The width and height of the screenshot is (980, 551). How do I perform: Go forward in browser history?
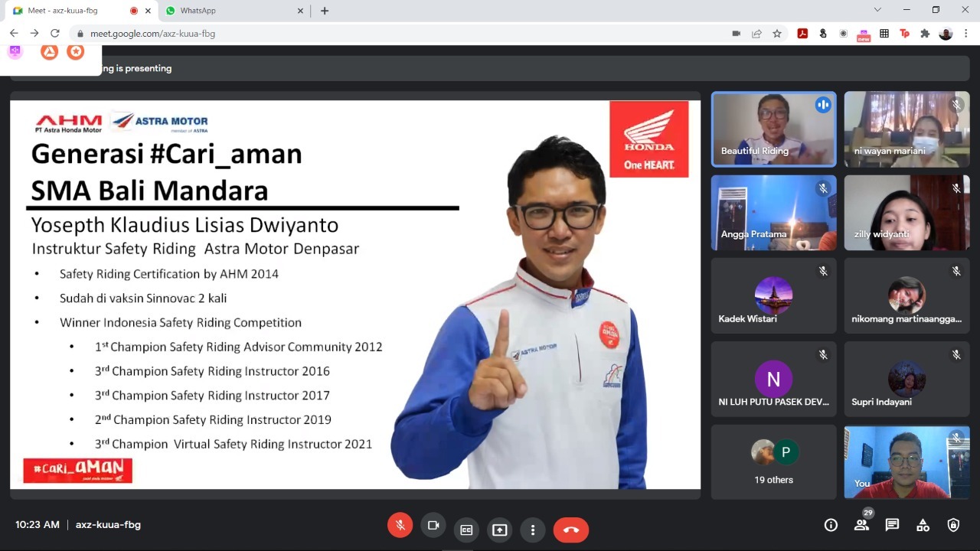(34, 34)
